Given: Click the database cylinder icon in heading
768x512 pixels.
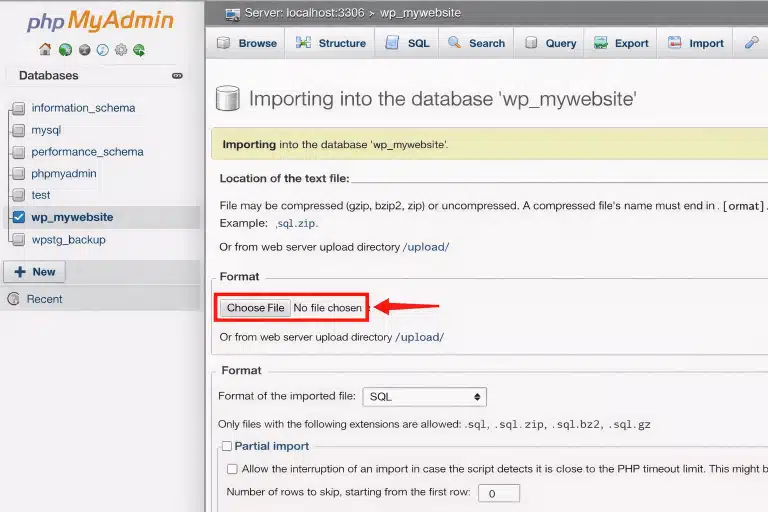Looking at the screenshot, I should click(228, 98).
